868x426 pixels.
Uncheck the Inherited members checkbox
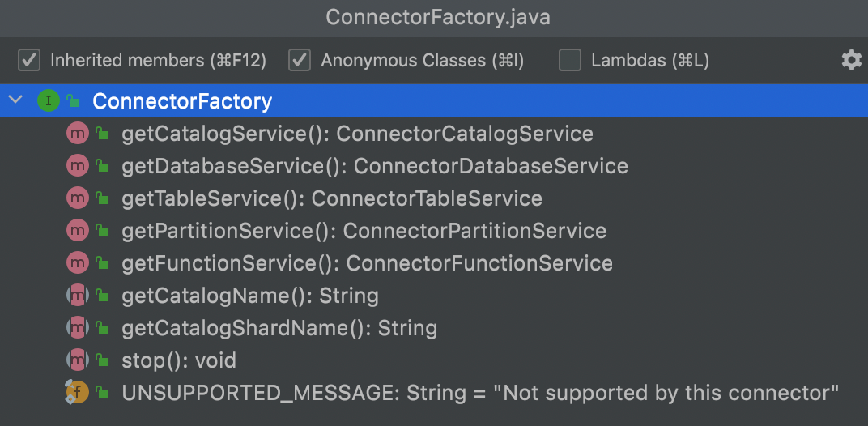pos(29,60)
